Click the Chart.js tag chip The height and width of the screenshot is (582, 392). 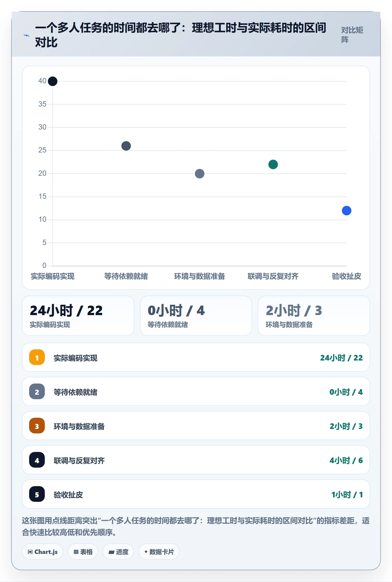pyautogui.click(x=43, y=552)
